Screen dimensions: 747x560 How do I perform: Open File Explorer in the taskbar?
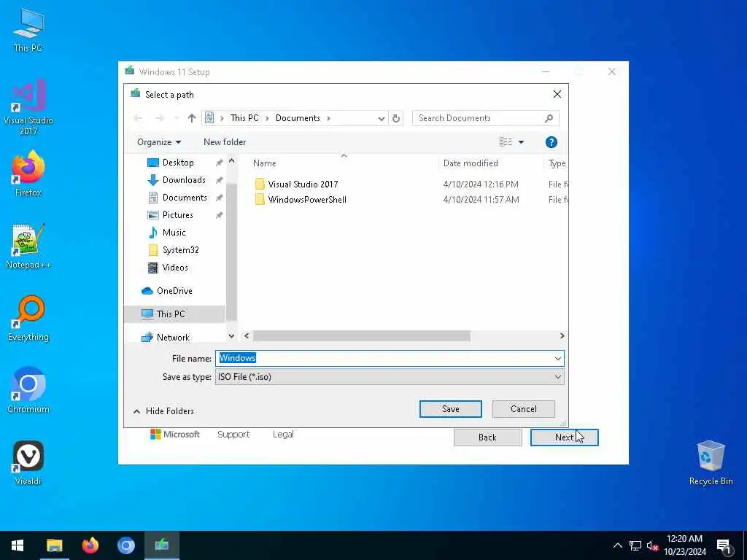(54, 545)
